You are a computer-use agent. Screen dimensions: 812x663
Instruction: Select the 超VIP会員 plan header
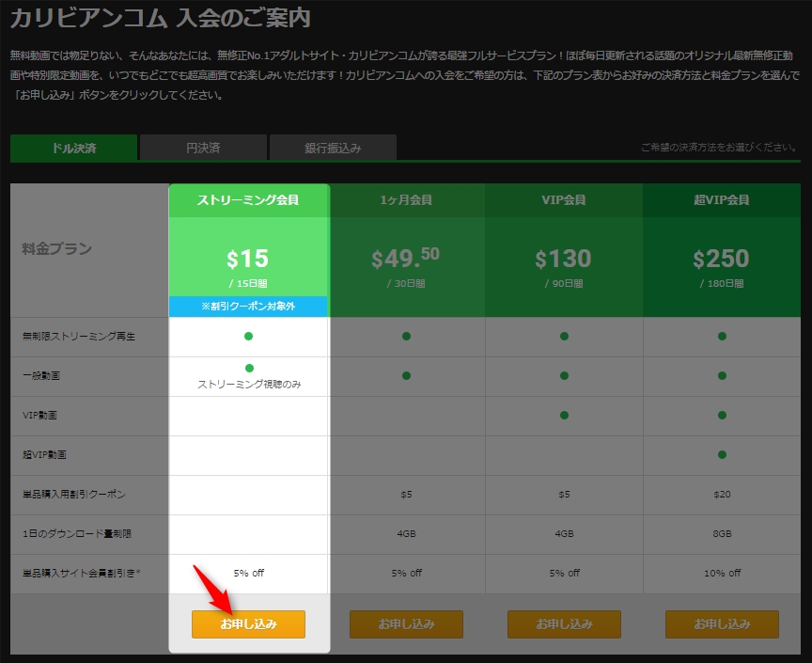(722, 200)
